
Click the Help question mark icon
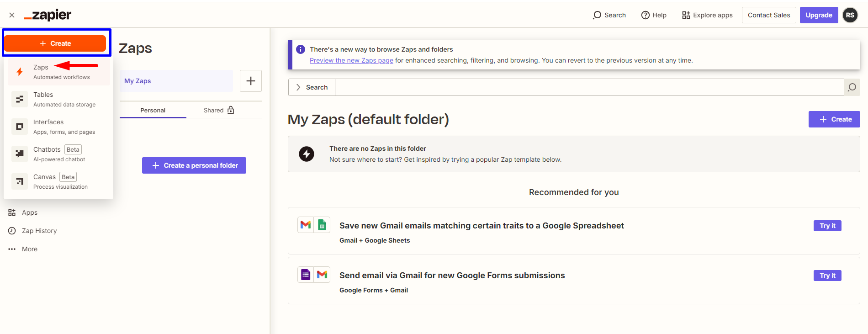(646, 15)
